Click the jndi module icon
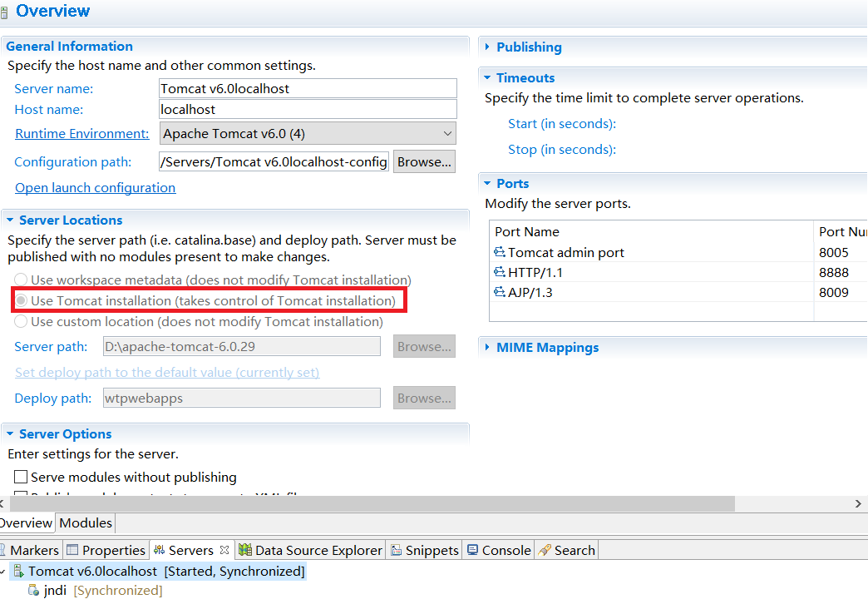The image size is (868, 609). point(34,590)
